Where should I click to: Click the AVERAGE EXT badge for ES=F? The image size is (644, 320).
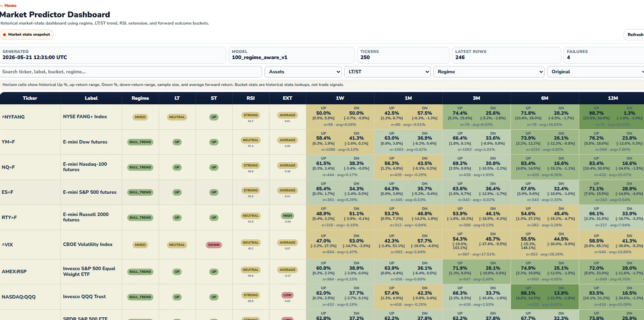pyautogui.click(x=287, y=190)
